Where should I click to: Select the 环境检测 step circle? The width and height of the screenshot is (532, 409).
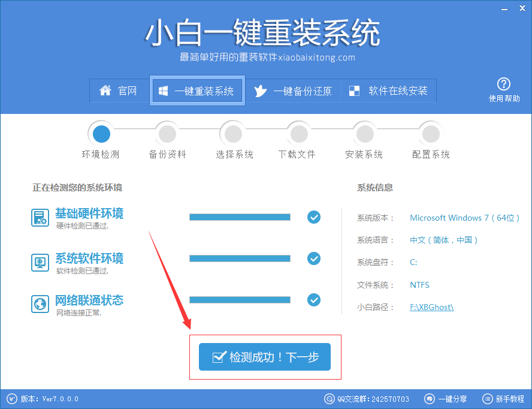[101, 133]
